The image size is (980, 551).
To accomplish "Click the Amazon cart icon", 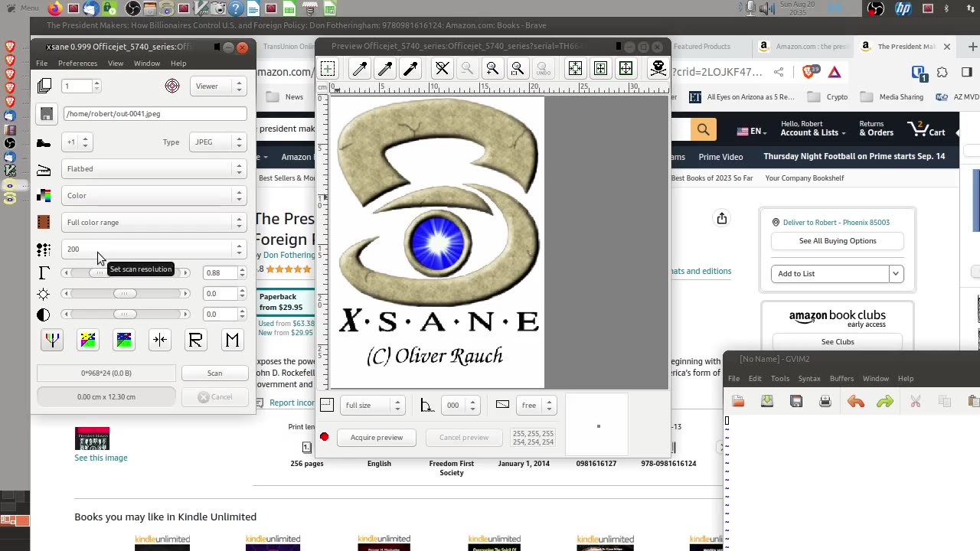I will 926,129.
